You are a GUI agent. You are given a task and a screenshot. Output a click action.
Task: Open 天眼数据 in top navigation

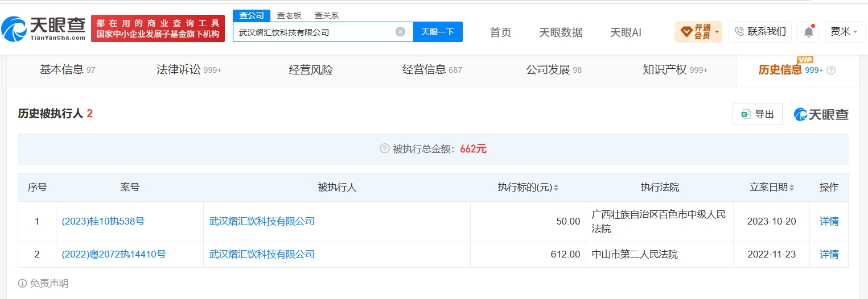(561, 32)
